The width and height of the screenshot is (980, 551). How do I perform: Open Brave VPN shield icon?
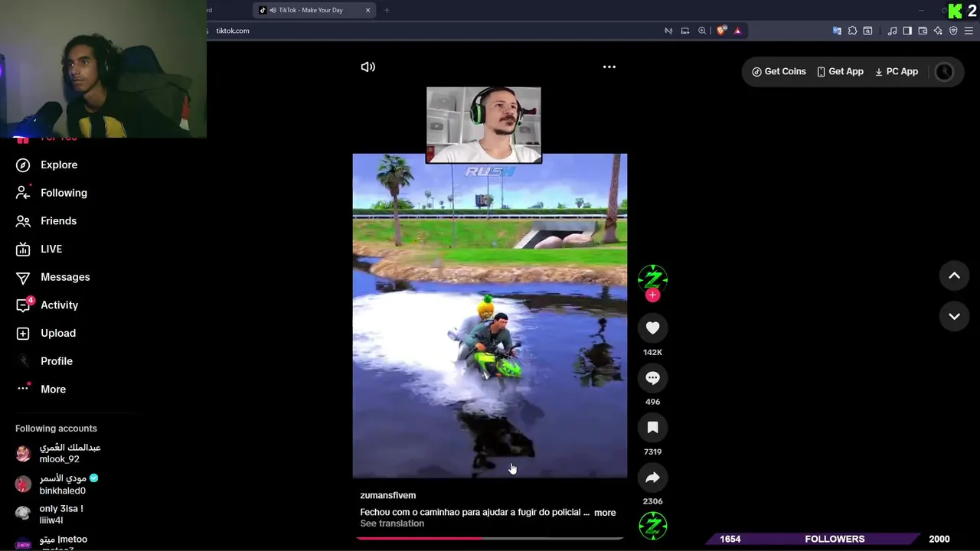953,31
